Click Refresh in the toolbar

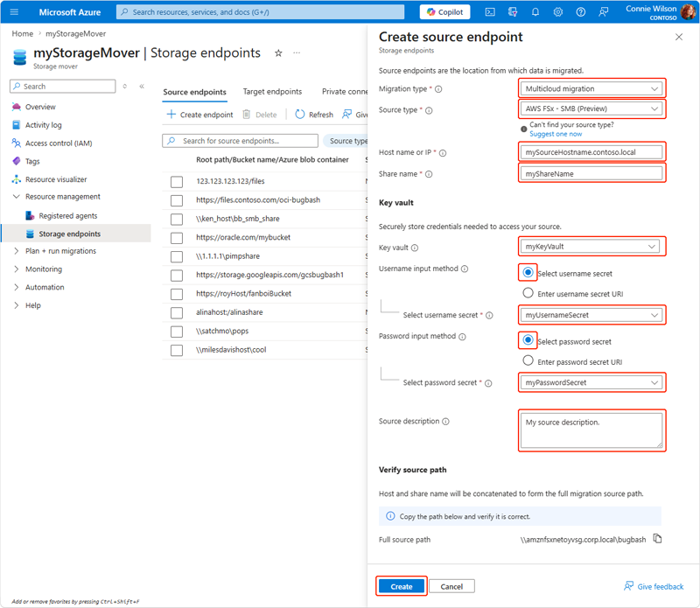[x=314, y=115]
